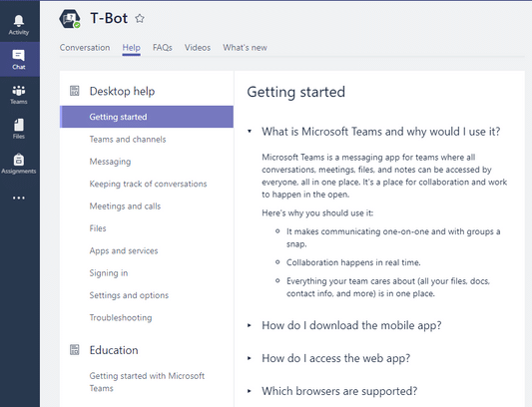This screenshot has height=407, width=532.
Task: Click the Education heading
Action: pyautogui.click(x=114, y=350)
